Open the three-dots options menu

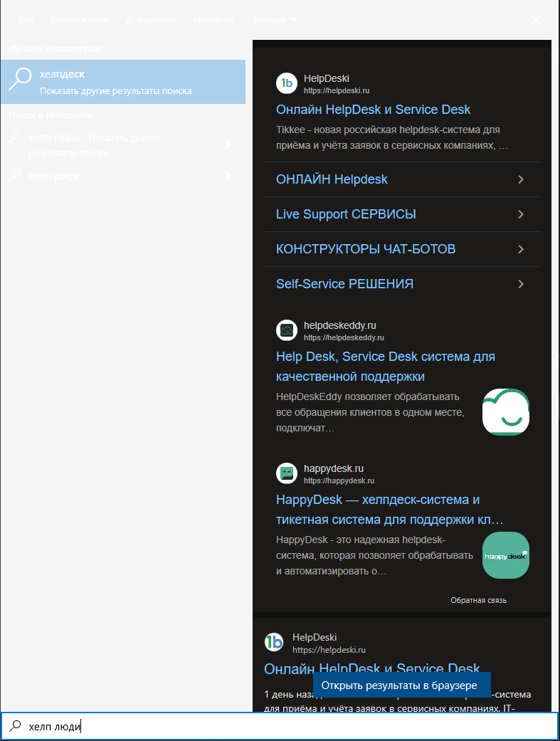[x=506, y=19]
